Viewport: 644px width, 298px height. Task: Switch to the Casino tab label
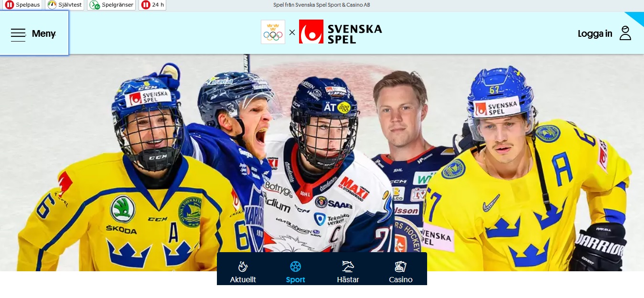tap(400, 280)
